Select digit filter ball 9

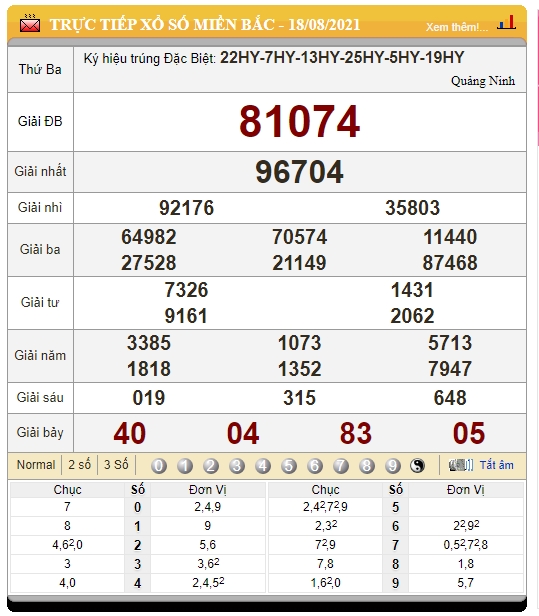[x=392, y=466]
